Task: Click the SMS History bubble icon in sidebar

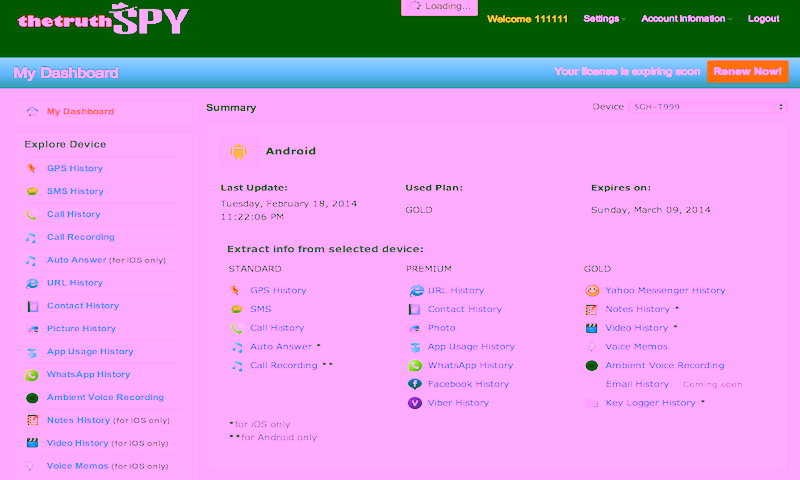Action: (32, 191)
